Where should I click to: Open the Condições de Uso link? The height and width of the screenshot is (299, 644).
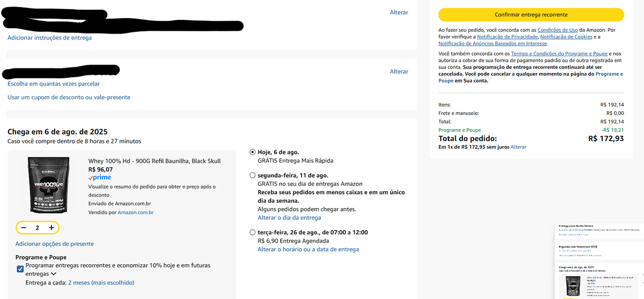coord(558,30)
